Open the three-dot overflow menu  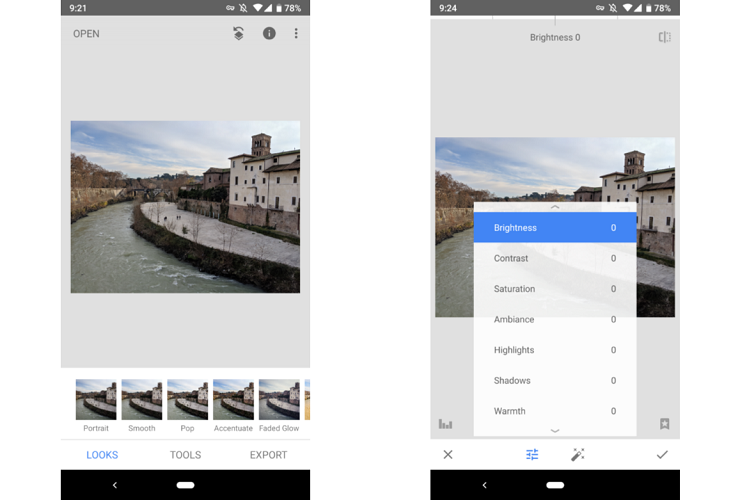pyautogui.click(x=296, y=33)
